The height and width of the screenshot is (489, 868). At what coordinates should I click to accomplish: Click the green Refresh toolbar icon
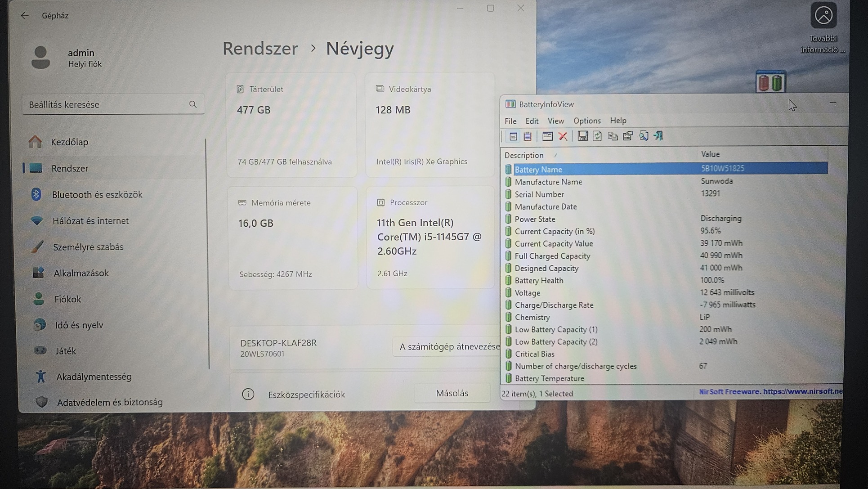[597, 136]
